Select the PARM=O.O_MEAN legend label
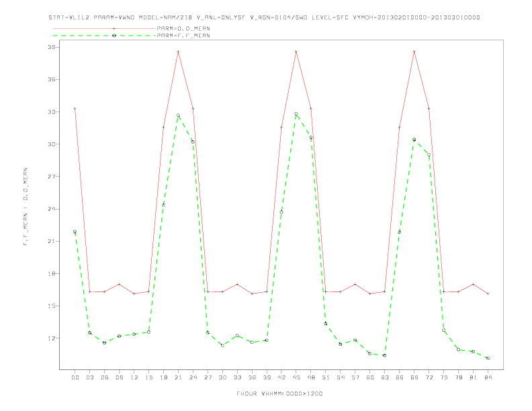Screen dimensions: 532x411 [x=183, y=28]
